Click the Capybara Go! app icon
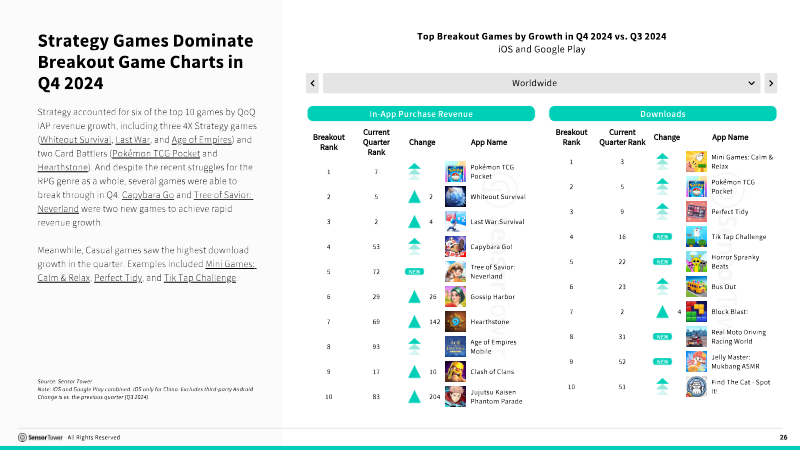This screenshot has height=450, width=800. click(x=455, y=246)
